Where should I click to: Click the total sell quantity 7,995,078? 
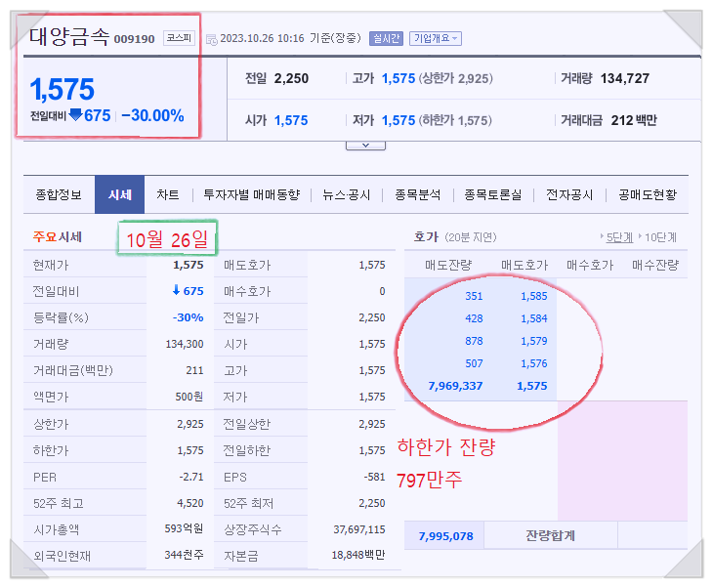point(445,536)
